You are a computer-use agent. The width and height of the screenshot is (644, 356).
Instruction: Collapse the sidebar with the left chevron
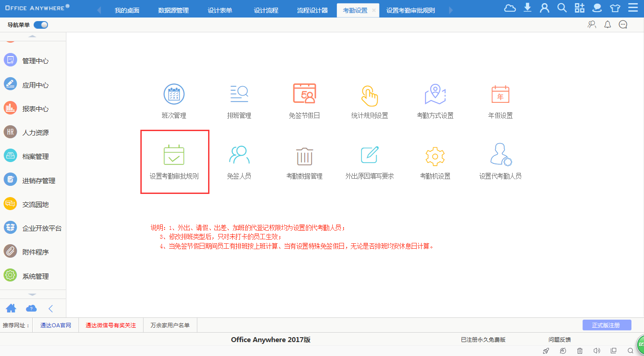click(x=51, y=308)
